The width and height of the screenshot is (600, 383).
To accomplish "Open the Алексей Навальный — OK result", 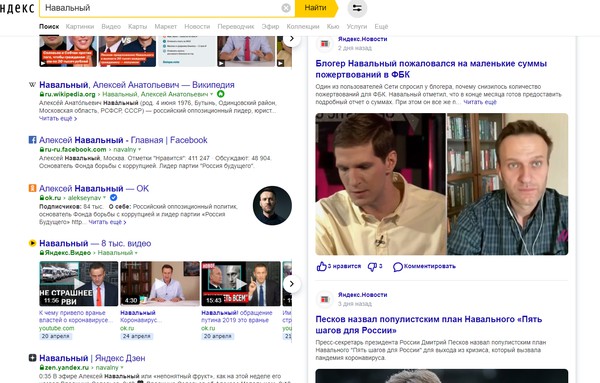I will click(x=94, y=188).
